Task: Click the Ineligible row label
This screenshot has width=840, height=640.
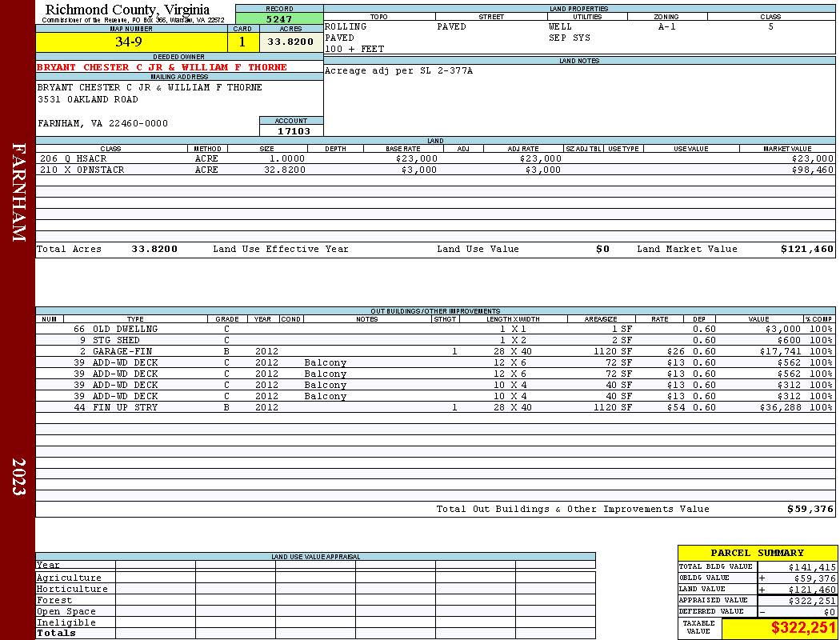Action: tap(66, 623)
